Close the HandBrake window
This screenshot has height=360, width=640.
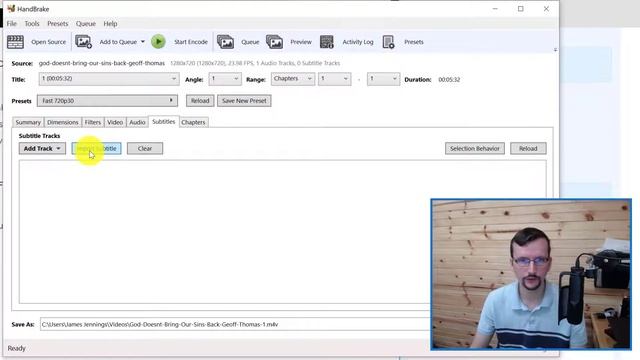tap(546, 9)
